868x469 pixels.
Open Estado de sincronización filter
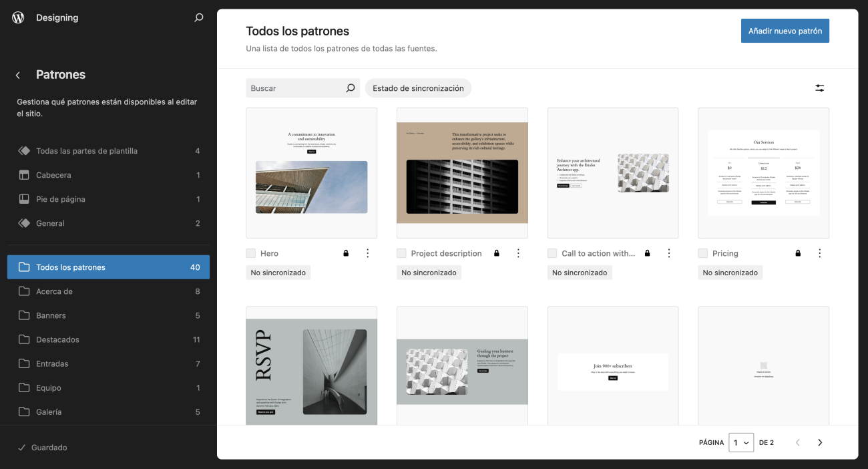coord(418,88)
